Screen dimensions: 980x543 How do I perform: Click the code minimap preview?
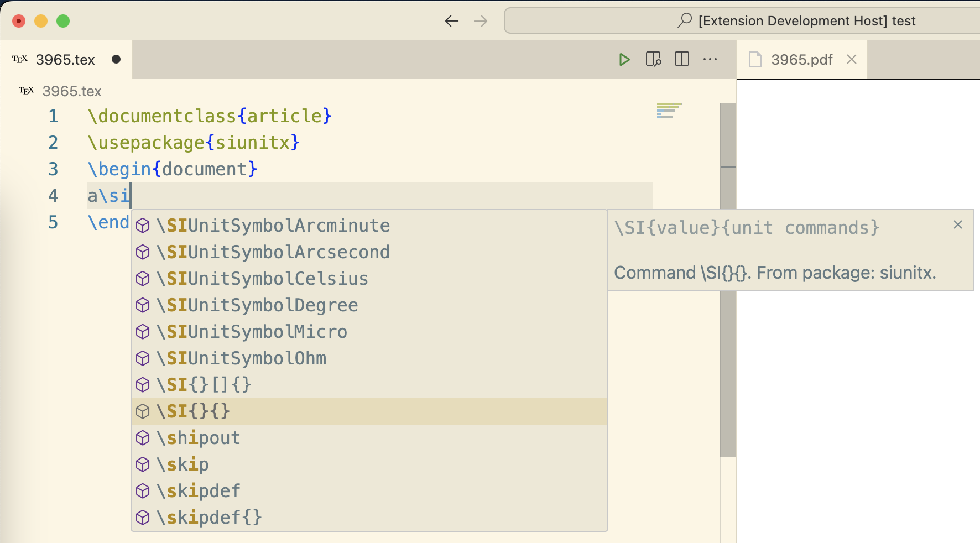(x=669, y=110)
